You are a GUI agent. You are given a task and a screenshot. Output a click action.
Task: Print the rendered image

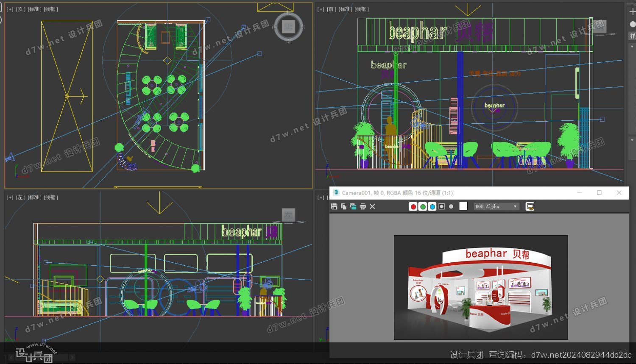363,206
